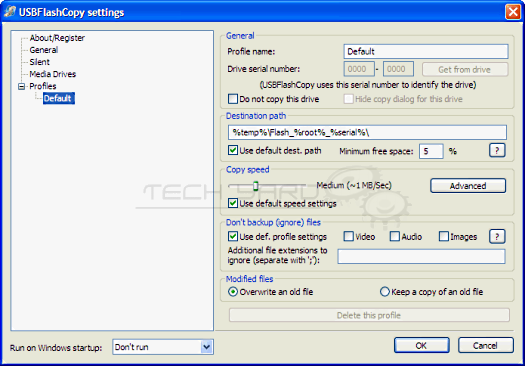The width and height of the screenshot is (525, 366).
Task: Click Delete this profile button
Action: [369, 315]
